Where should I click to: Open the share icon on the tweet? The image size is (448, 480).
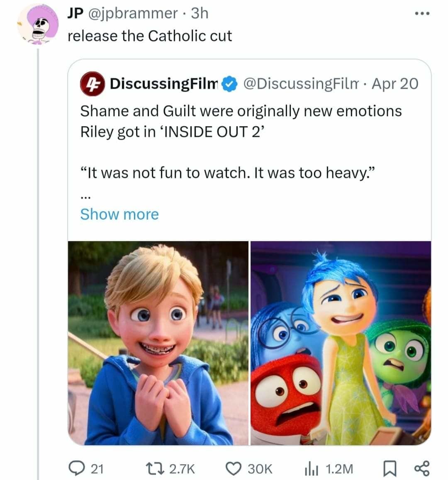pos(423,469)
